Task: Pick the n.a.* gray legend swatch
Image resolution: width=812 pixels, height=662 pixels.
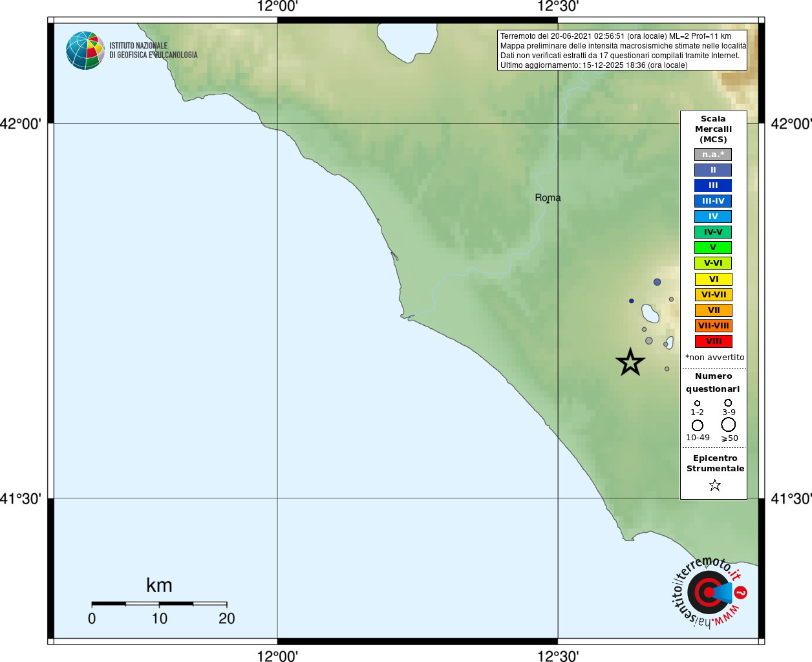Action: click(x=713, y=155)
